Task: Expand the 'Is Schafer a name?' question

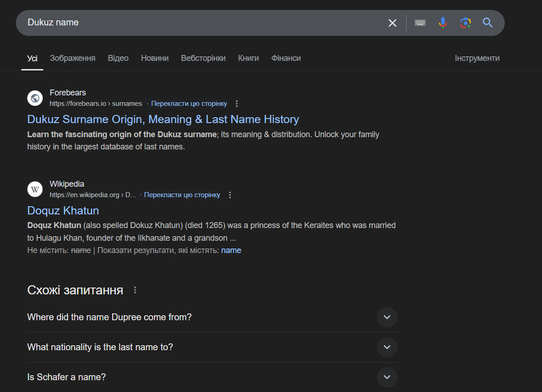Action: pyautogui.click(x=387, y=377)
